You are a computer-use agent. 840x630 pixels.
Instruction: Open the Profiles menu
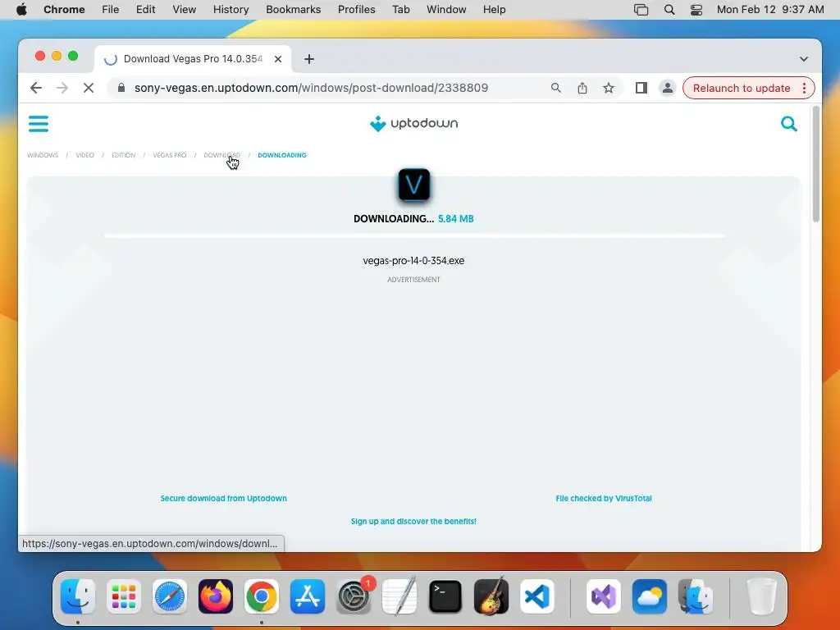(356, 10)
